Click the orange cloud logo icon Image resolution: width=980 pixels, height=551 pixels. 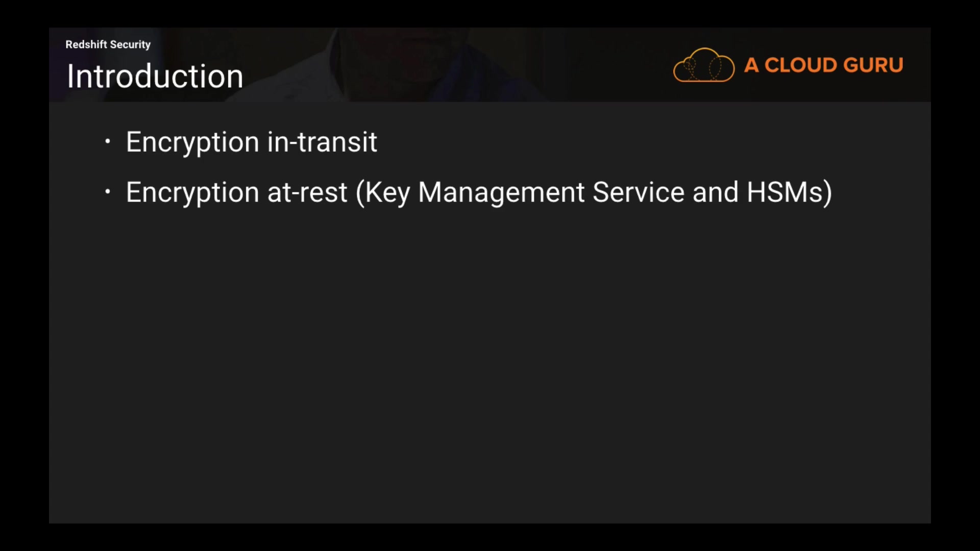(703, 65)
